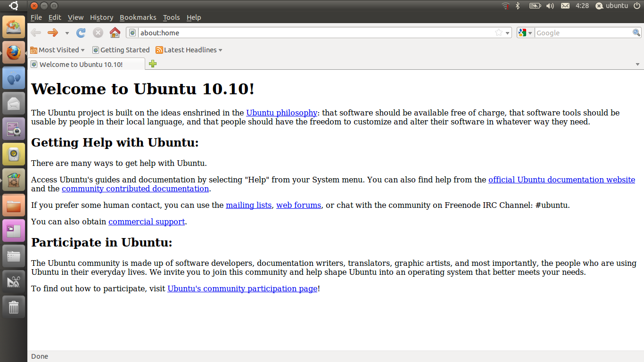
Task: Open the View menu
Action: tap(75, 17)
